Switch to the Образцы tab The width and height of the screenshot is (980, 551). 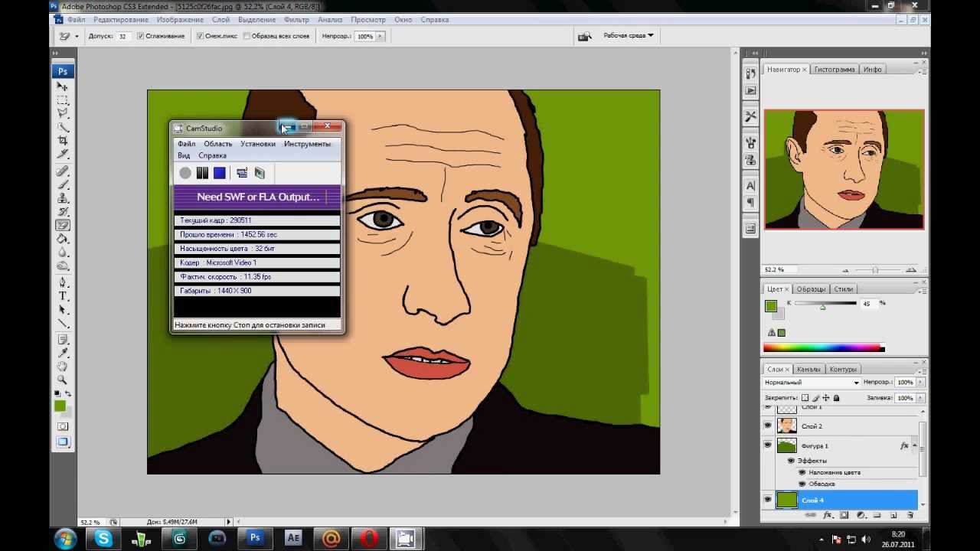coord(811,289)
